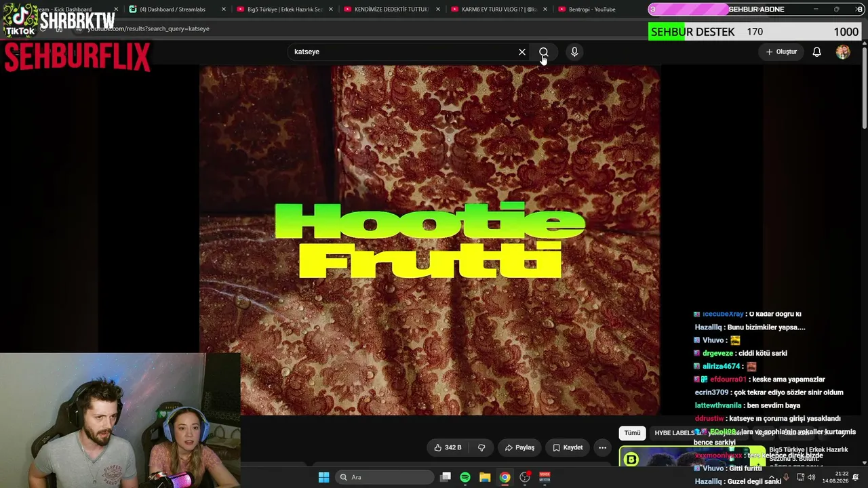The height and width of the screenshot is (488, 868).
Task: Open the Voicemeeter taskbar icon
Action: [545, 477]
